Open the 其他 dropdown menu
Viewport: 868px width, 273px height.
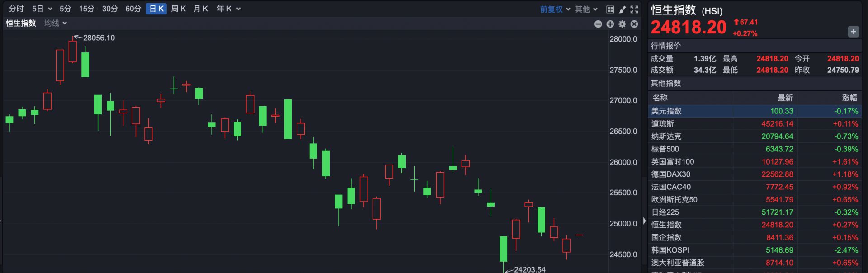pyautogui.click(x=586, y=9)
